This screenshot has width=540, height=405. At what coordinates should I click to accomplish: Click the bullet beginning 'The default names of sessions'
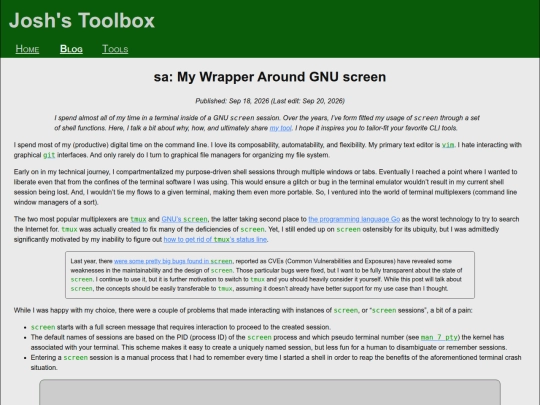pyautogui.click(x=269, y=342)
